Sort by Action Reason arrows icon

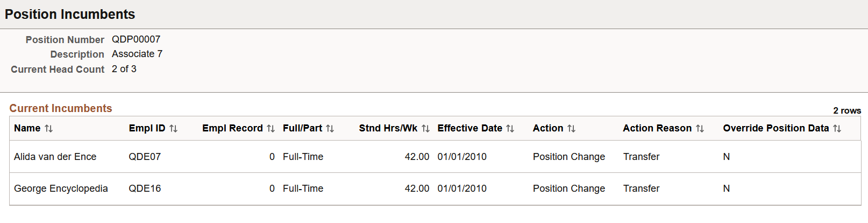pos(700,129)
